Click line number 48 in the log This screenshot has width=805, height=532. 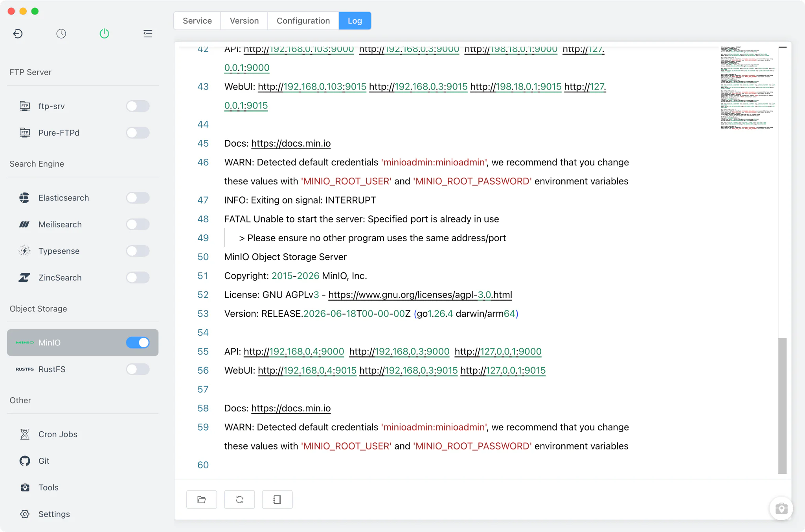[203, 219]
